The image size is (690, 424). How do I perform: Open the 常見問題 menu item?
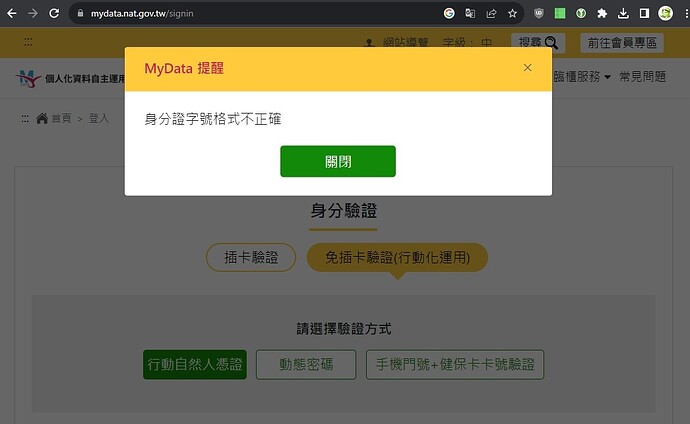click(642, 77)
